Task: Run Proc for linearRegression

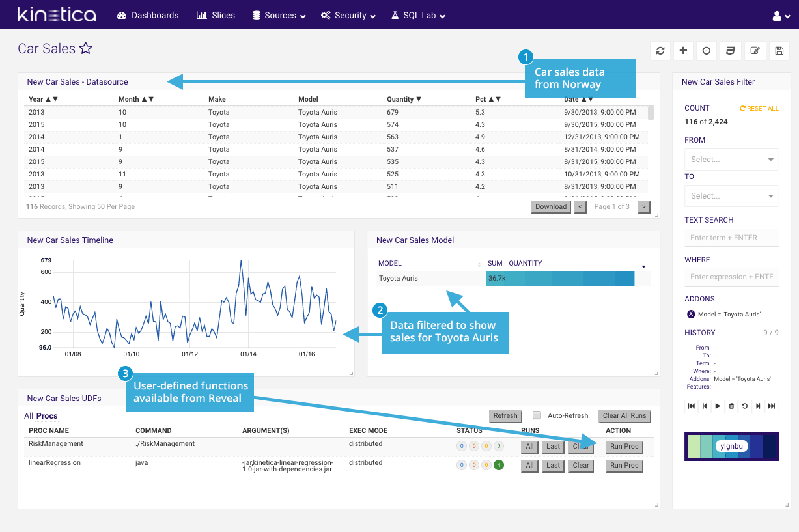Action: tap(624, 466)
